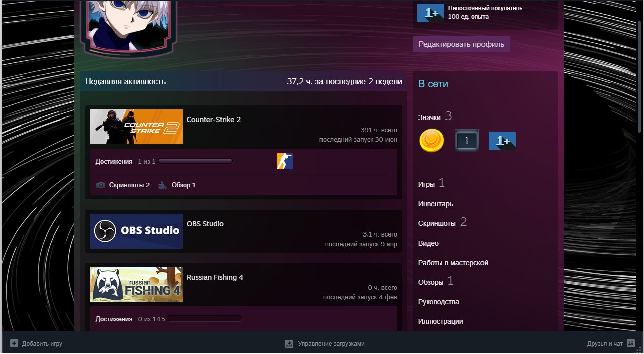Open Управление загрузками
The width and height of the screenshot is (644, 354).
332,344
